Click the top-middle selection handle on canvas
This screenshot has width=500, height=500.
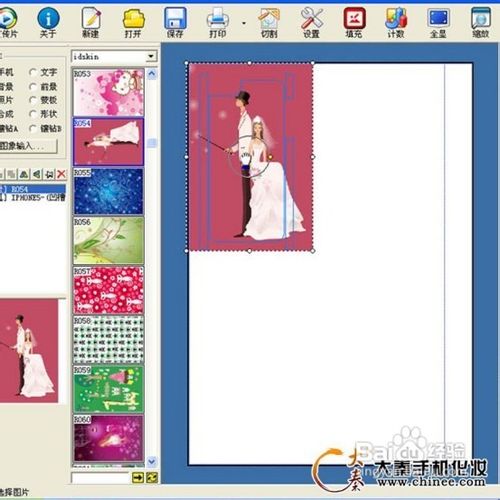tap(250, 63)
